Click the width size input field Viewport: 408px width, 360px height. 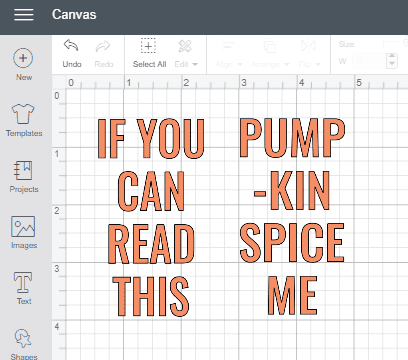point(369,61)
